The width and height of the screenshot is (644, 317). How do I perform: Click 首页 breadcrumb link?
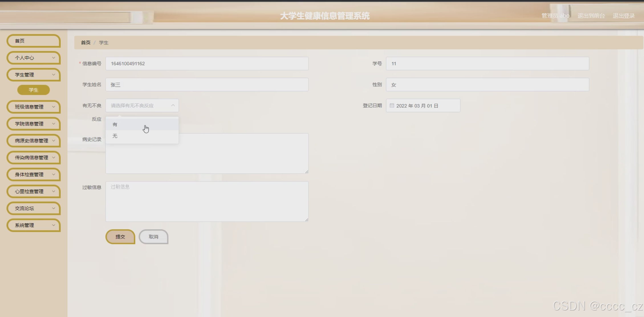(86, 43)
